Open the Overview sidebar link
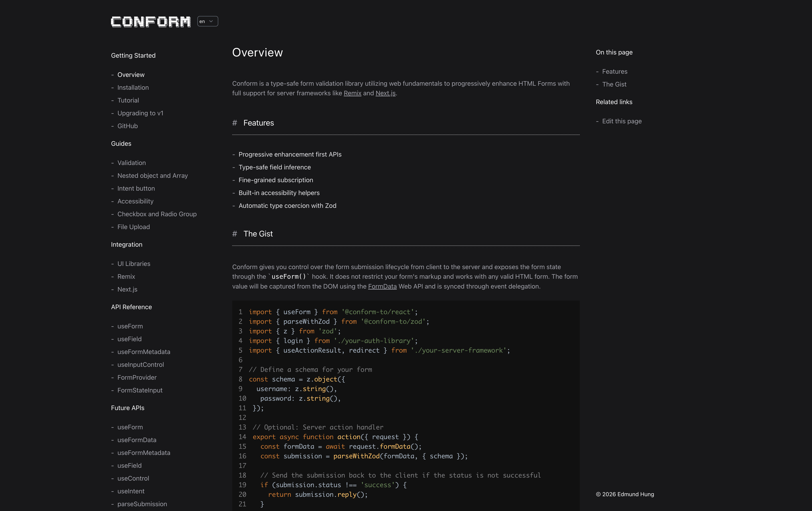The height and width of the screenshot is (511, 812). click(x=131, y=74)
